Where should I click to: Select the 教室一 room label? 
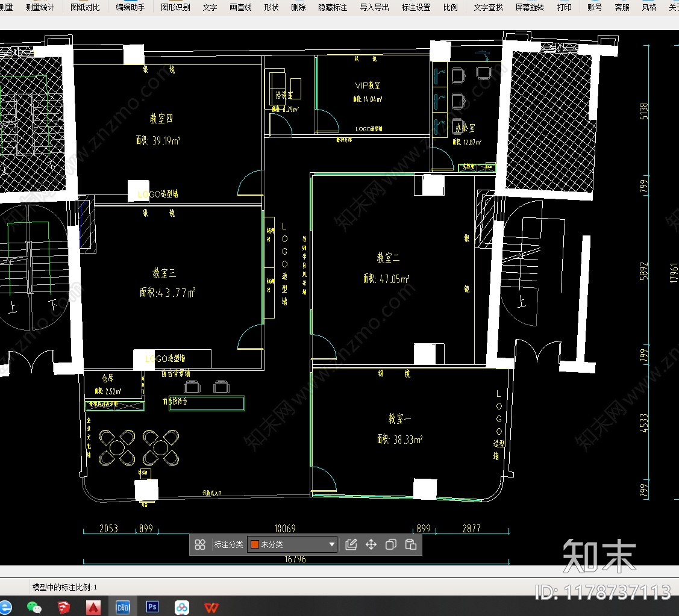[399, 418]
